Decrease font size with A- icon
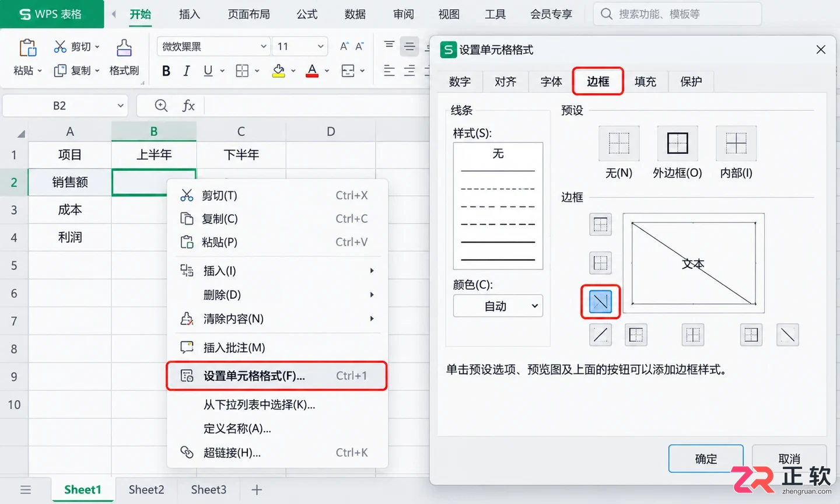 (x=360, y=46)
